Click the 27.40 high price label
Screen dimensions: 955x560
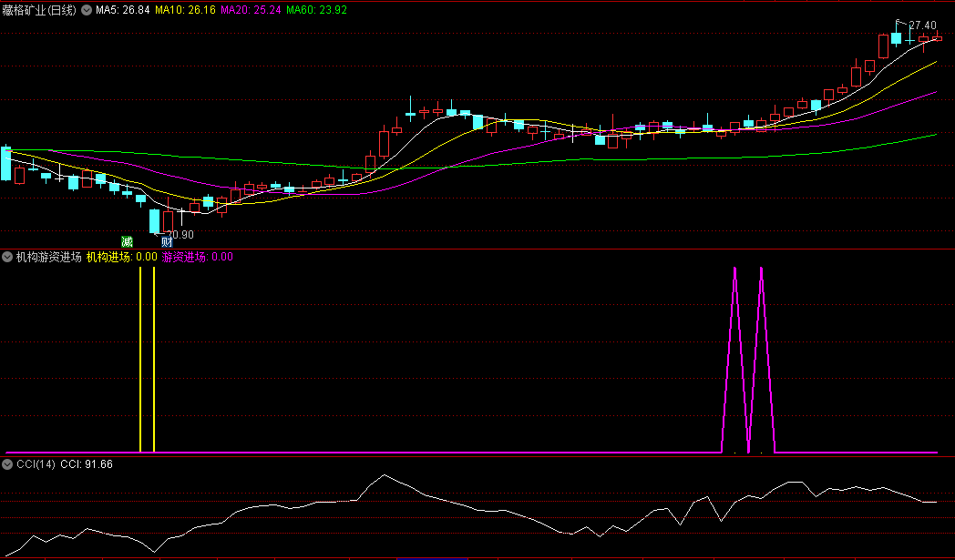click(x=922, y=25)
